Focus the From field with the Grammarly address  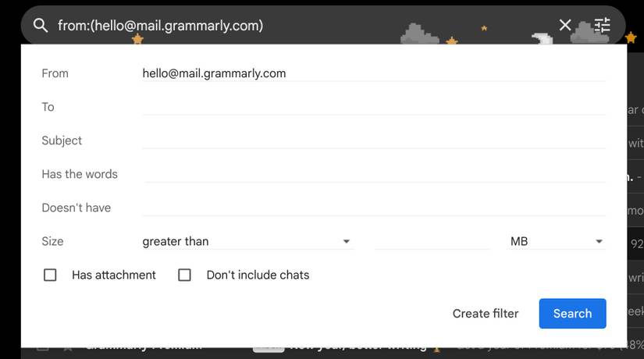tap(373, 73)
